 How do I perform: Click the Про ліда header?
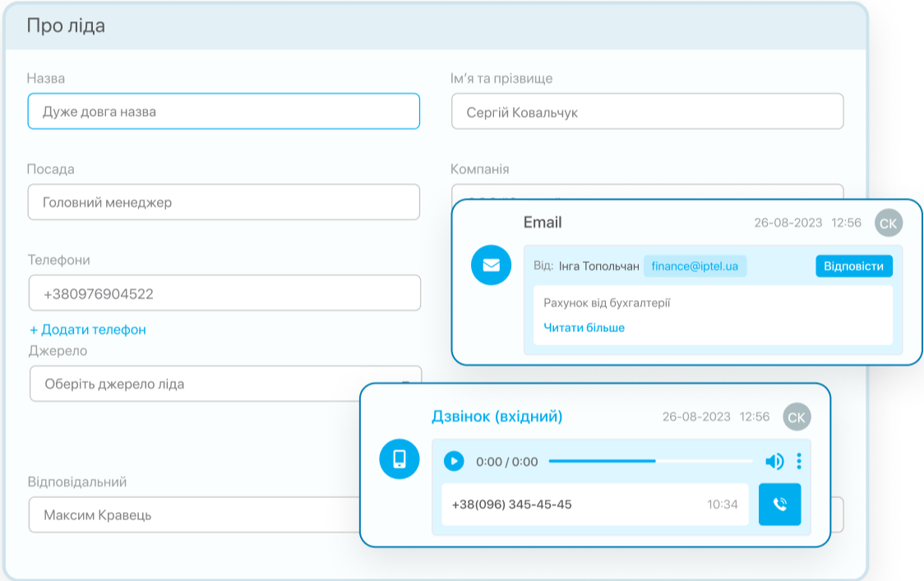66,26
